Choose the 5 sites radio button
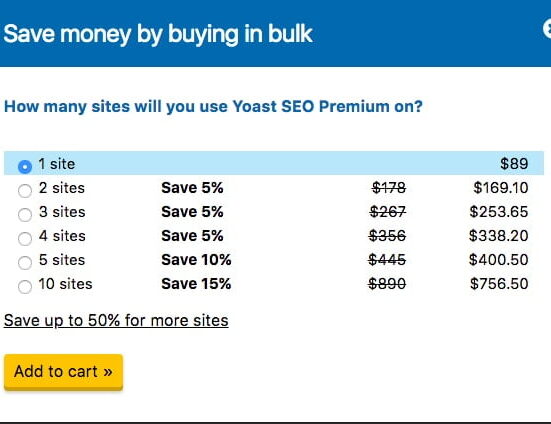Viewport: 551px width, 424px height. coord(25,262)
